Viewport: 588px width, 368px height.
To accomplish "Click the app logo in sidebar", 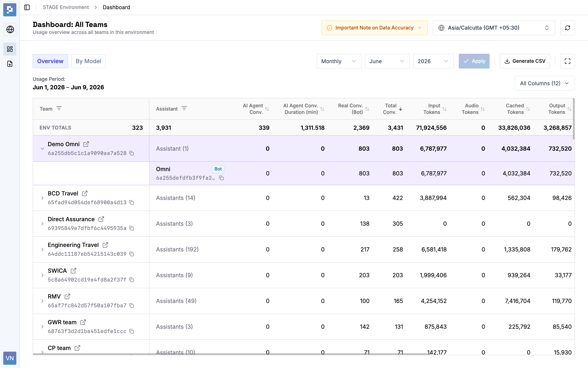I will (x=10, y=10).
